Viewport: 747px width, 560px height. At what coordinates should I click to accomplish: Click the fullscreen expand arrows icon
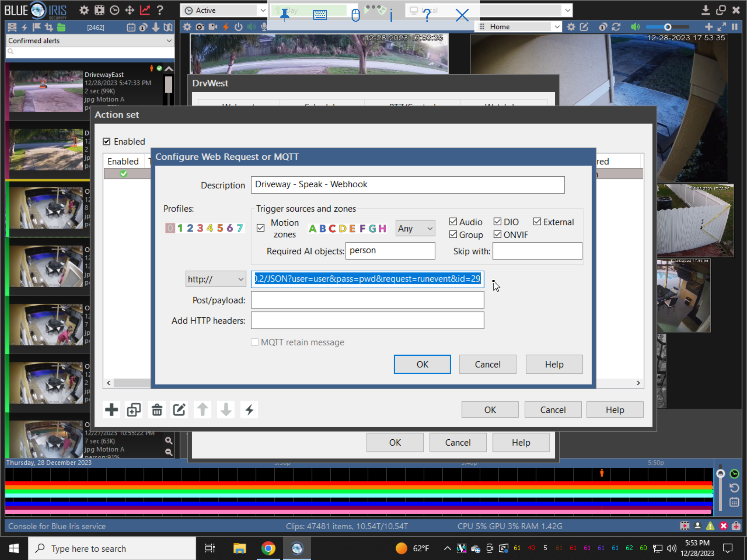722,27
